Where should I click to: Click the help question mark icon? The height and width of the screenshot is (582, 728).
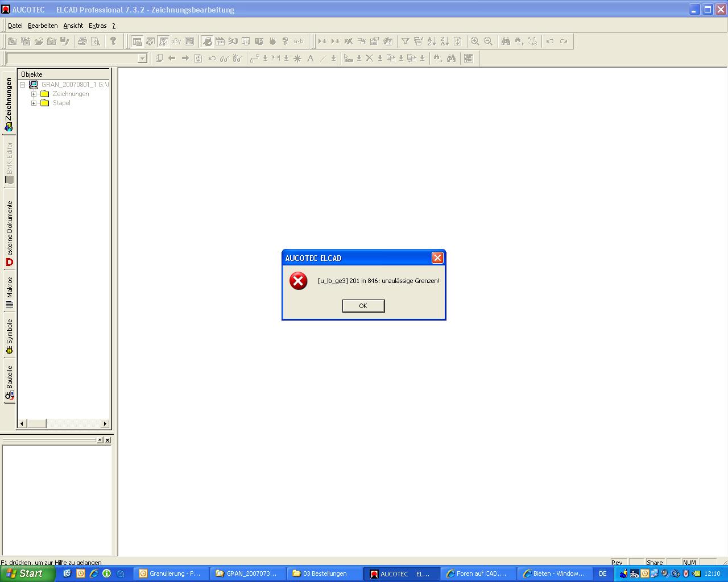pyautogui.click(x=113, y=41)
